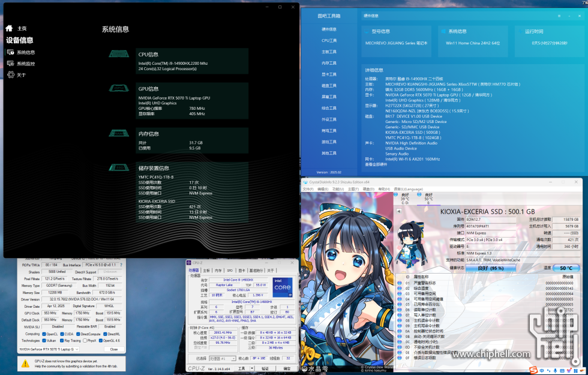The image size is (588, 375).
Task: Toggle the CUDA checkbox in GPU-Z
Action: (62, 334)
